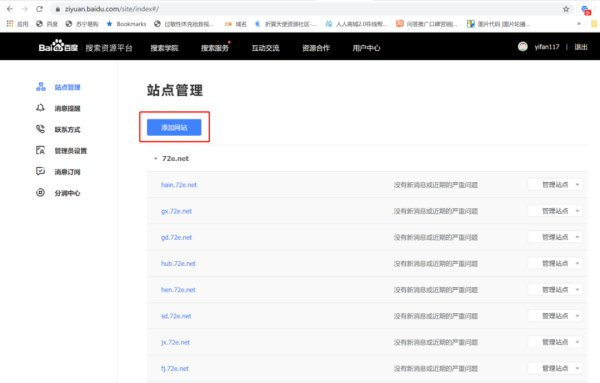
Task: Click the 联系方式 phone icon
Action: point(40,129)
